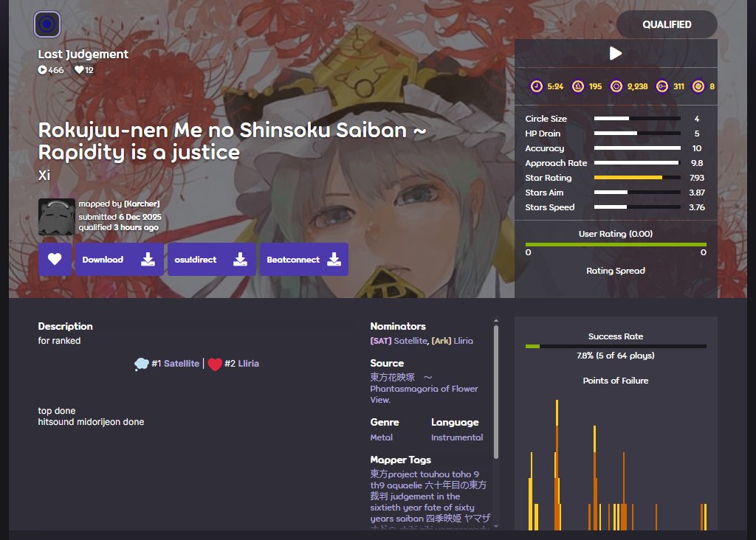This screenshot has height=540, width=756.
Task: Click the max combo icon beside 2,238
Action: click(x=616, y=86)
